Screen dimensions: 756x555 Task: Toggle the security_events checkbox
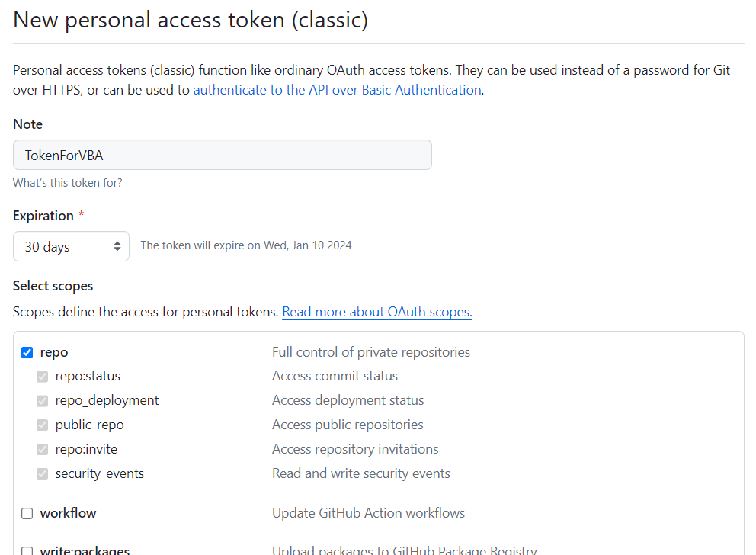(42, 473)
